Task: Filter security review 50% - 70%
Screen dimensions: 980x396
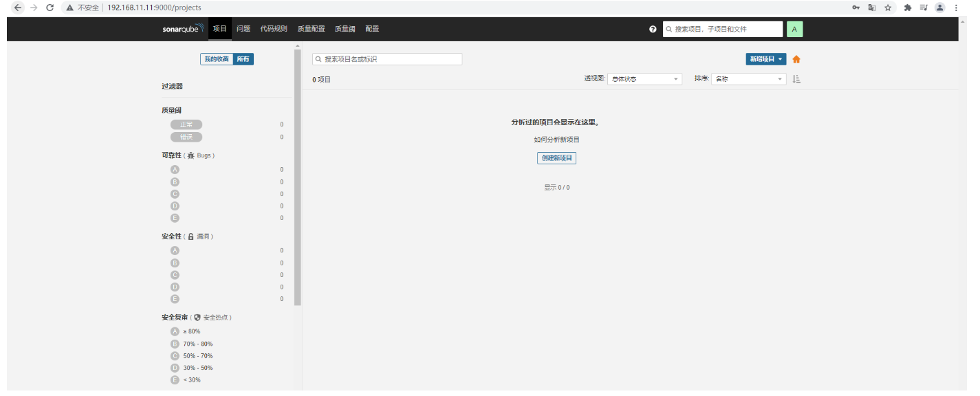Action: tap(192, 355)
